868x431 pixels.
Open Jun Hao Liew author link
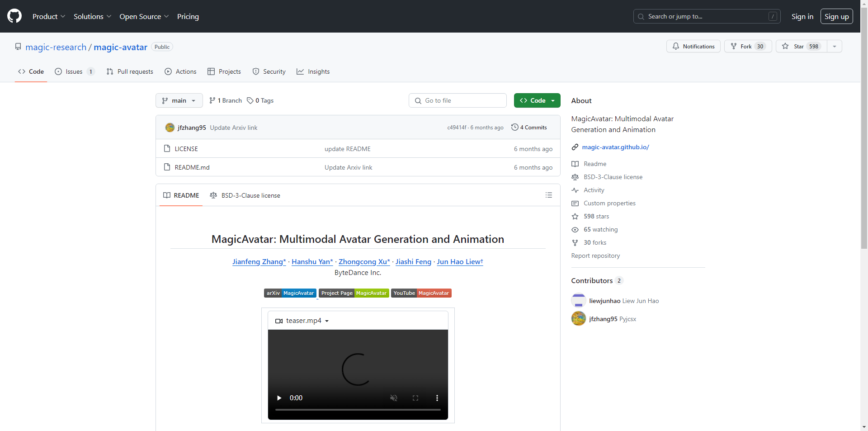click(460, 262)
